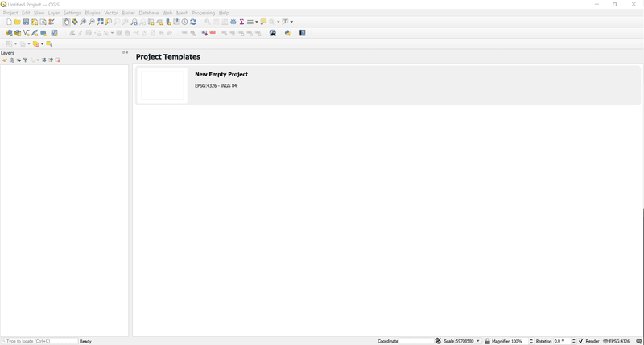Click the Web menu
The width and height of the screenshot is (644, 345).
(x=167, y=13)
